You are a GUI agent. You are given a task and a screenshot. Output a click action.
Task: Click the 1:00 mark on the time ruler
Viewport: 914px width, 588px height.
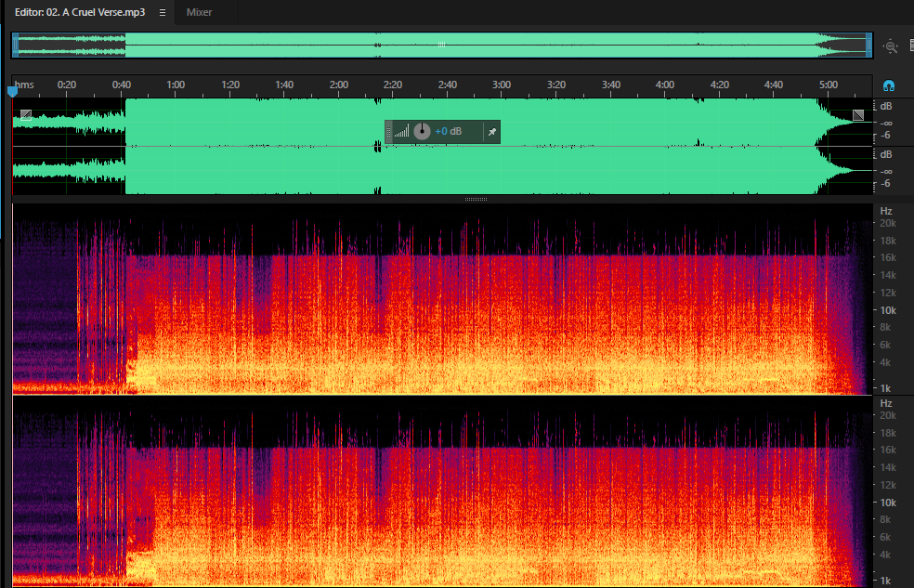(176, 85)
